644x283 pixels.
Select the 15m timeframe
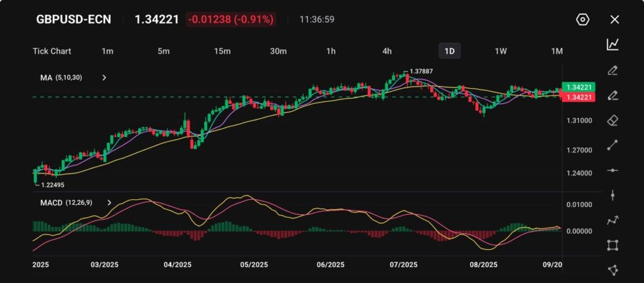click(222, 51)
